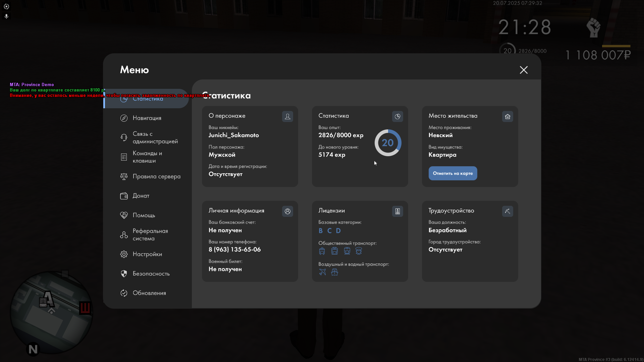Click the pie chart icon in Статистика card

pyautogui.click(x=397, y=116)
